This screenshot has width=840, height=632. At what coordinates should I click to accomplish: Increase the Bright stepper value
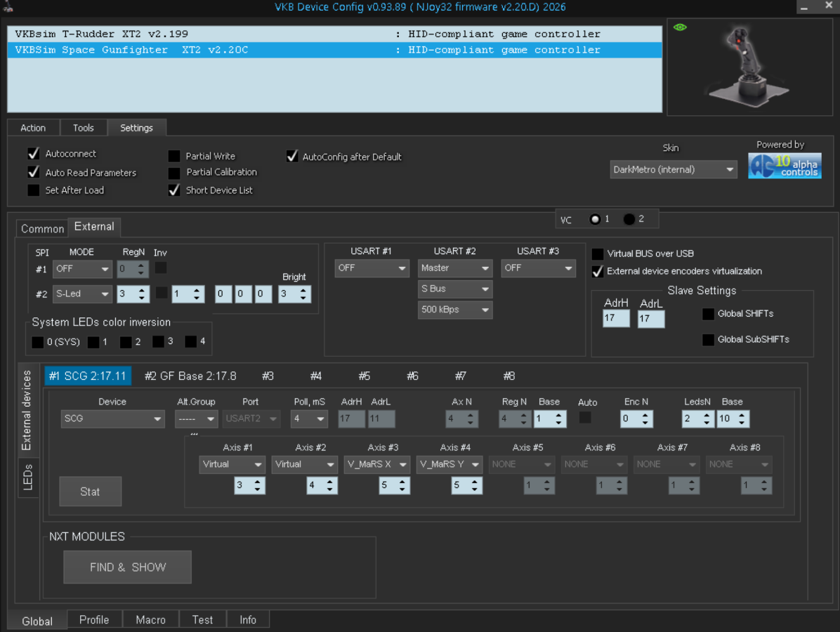tap(303, 290)
